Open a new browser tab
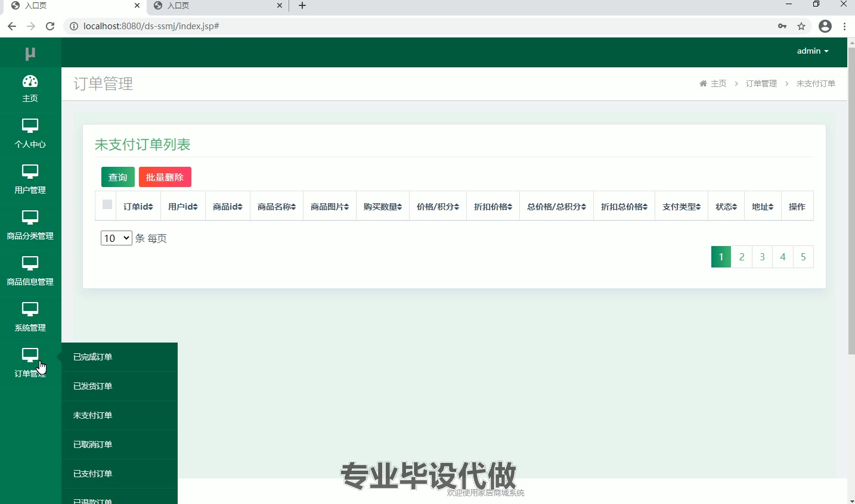 coord(302,5)
